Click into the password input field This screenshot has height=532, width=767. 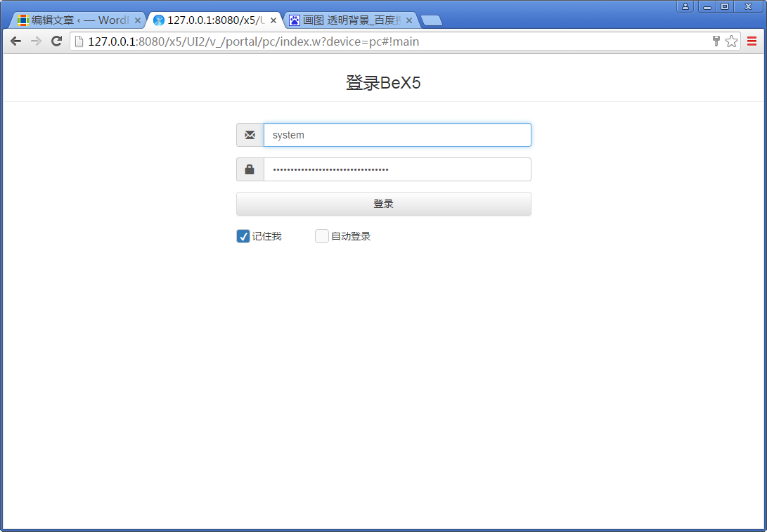click(397, 169)
